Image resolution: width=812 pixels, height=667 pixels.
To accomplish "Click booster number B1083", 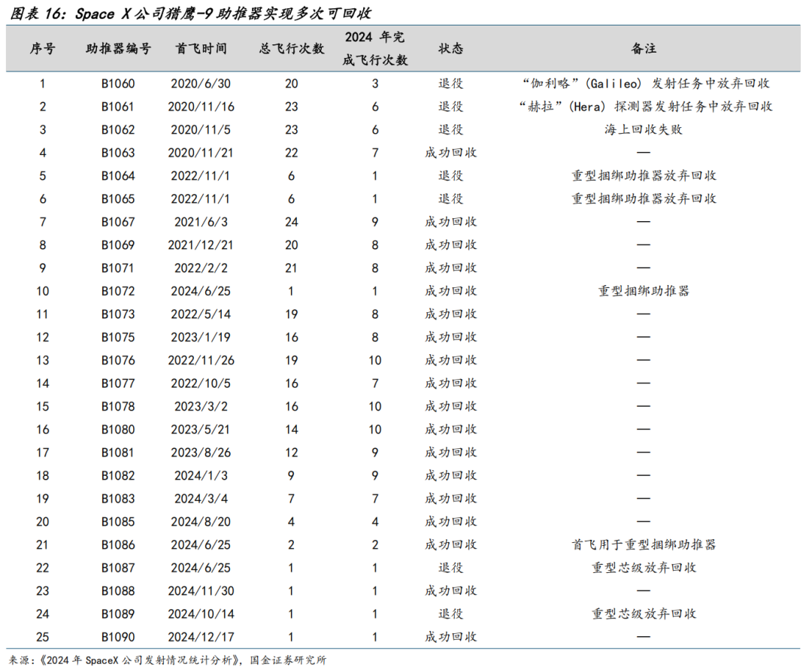I will tap(118, 499).
